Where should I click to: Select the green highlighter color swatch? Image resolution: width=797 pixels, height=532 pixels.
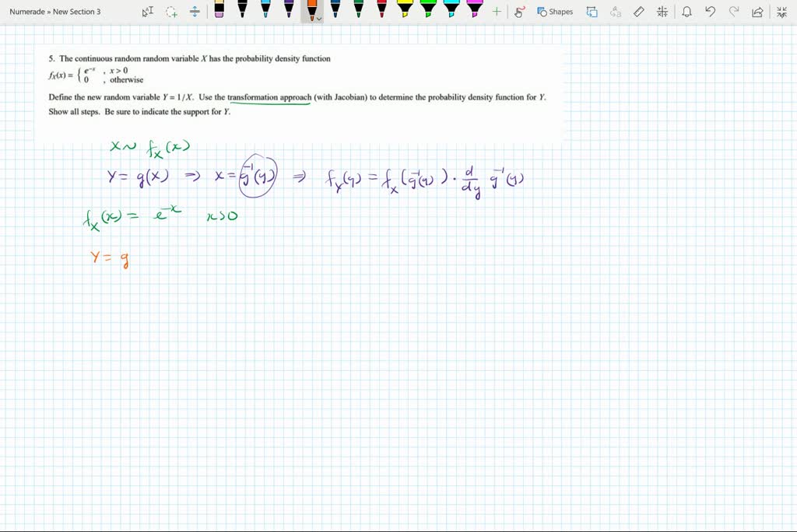click(x=427, y=11)
